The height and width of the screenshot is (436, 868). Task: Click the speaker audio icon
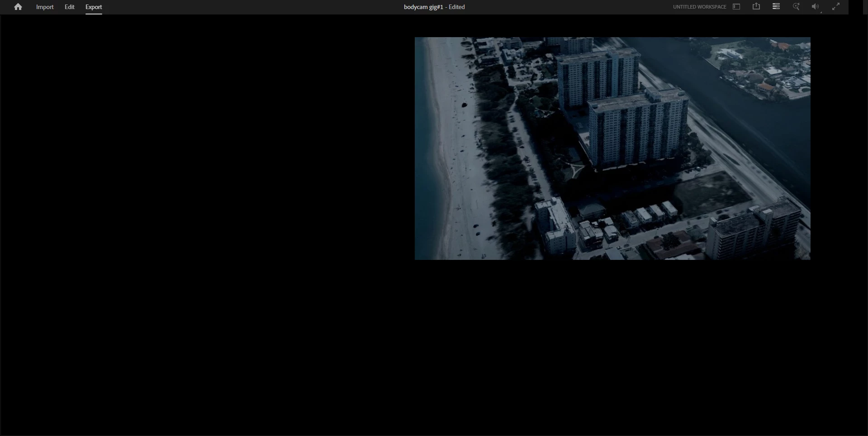[815, 6]
